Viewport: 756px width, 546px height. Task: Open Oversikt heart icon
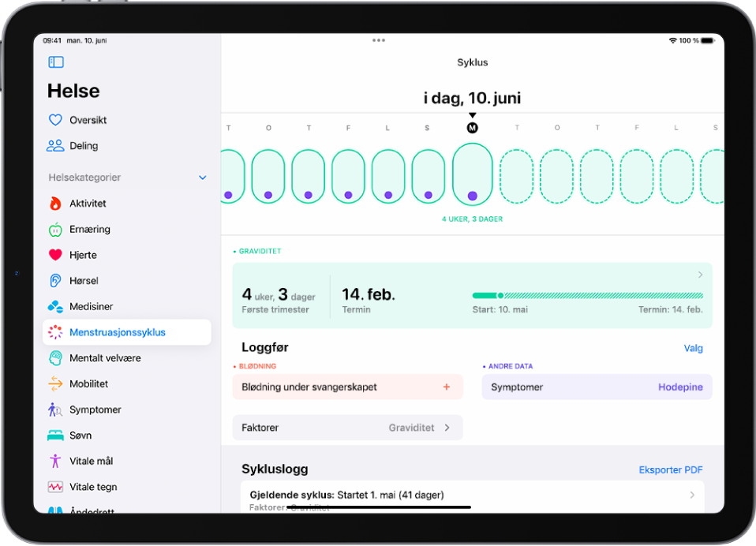(55, 120)
